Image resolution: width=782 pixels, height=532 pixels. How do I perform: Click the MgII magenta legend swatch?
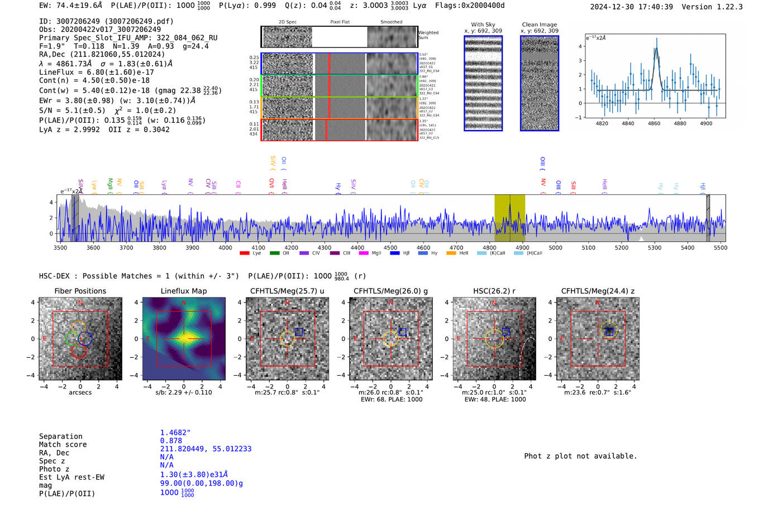pos(364,253)
